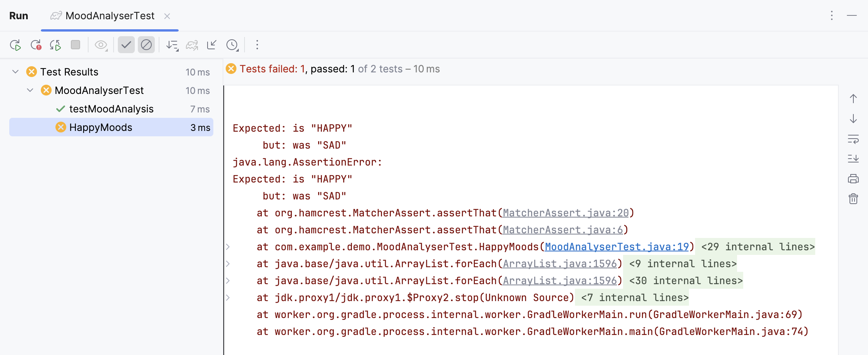Image resolution: width=868 pixels, height=355 pixels.
Task: Open MatcherAssert.java line 20 link
Action: point(566,213)
